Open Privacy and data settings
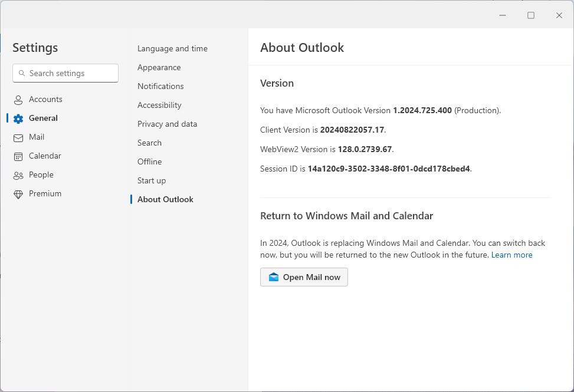 167,124
